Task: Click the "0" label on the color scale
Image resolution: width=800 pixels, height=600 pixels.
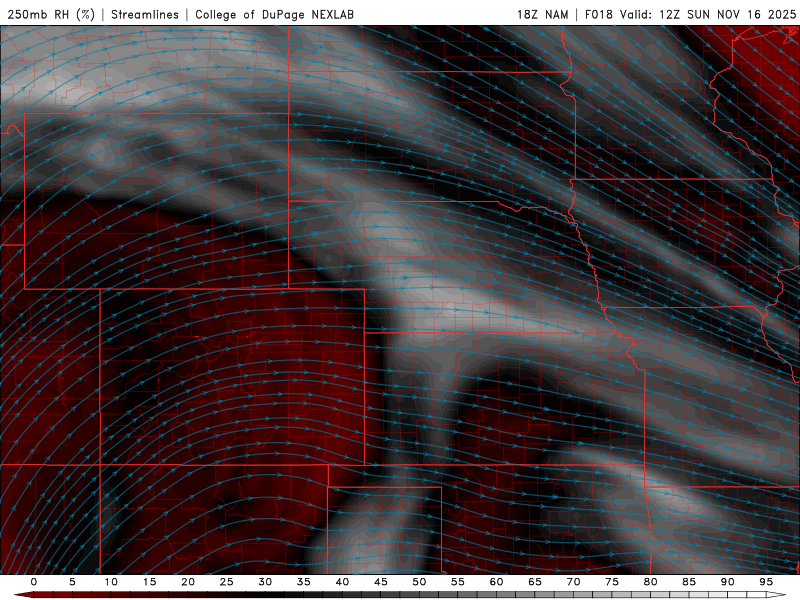Action: (34, 582)
